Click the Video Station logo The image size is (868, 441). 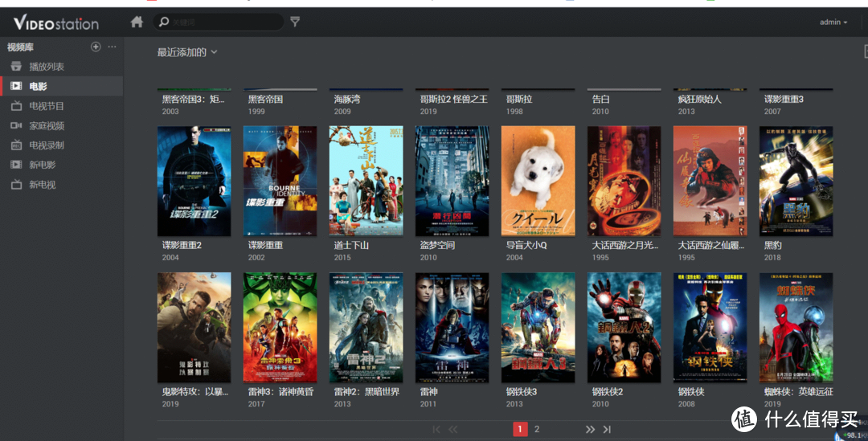point(56,22)
